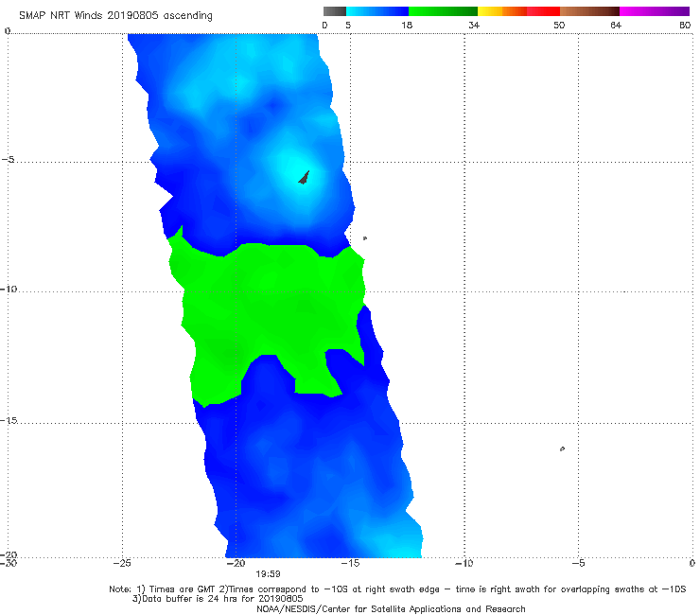Click the longitude axis label '-15'
The image size is (700, 615).
(350, 563)
